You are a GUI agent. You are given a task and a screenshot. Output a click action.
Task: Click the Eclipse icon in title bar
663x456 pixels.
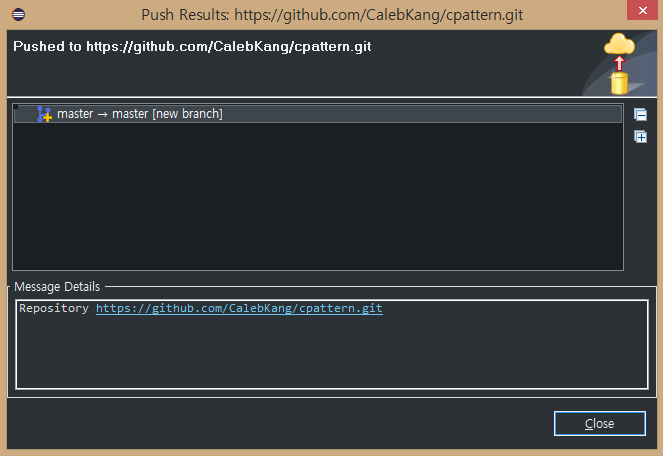click(18, 14)
